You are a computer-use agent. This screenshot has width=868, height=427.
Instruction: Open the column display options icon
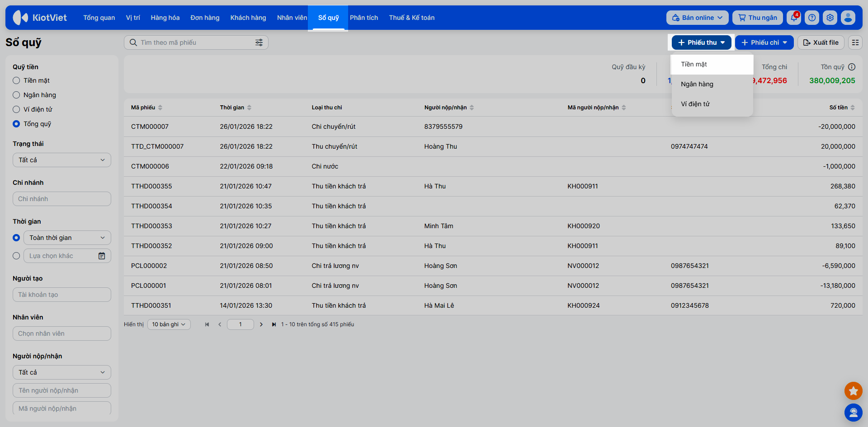coord(855,42)
